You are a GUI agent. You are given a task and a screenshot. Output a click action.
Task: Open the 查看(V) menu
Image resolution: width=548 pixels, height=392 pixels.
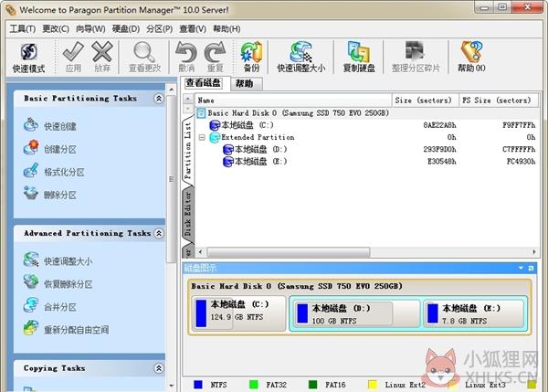pyautogui.click(x=193, y=28)
